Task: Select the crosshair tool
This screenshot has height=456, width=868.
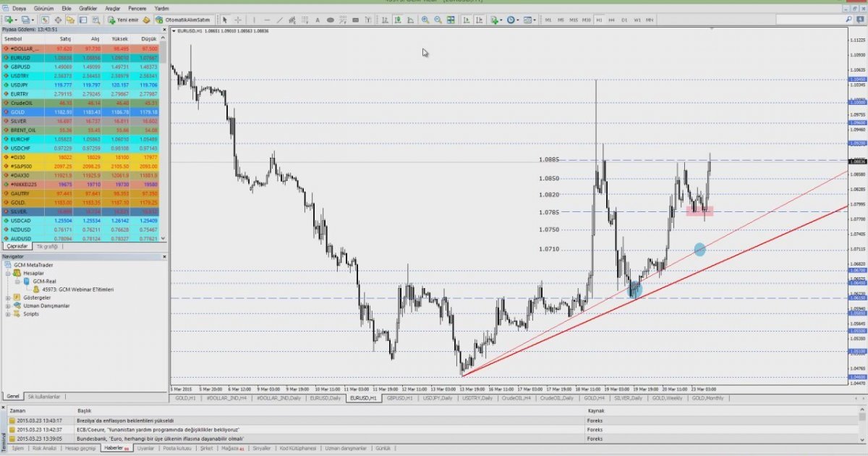Action: [238, 20]
